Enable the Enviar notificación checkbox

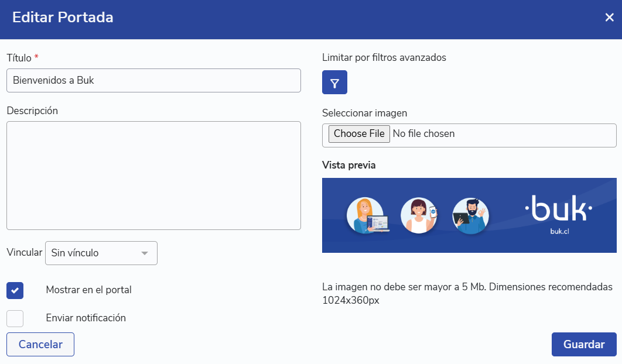[x=15, y=318]
